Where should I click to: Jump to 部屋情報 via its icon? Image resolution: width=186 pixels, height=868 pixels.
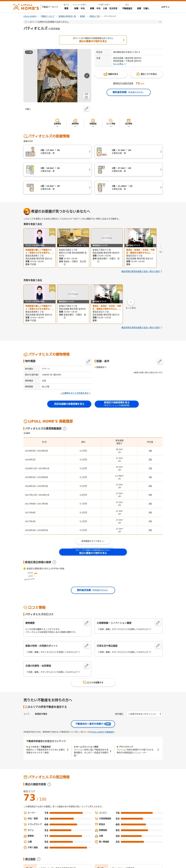coord(57,123)
